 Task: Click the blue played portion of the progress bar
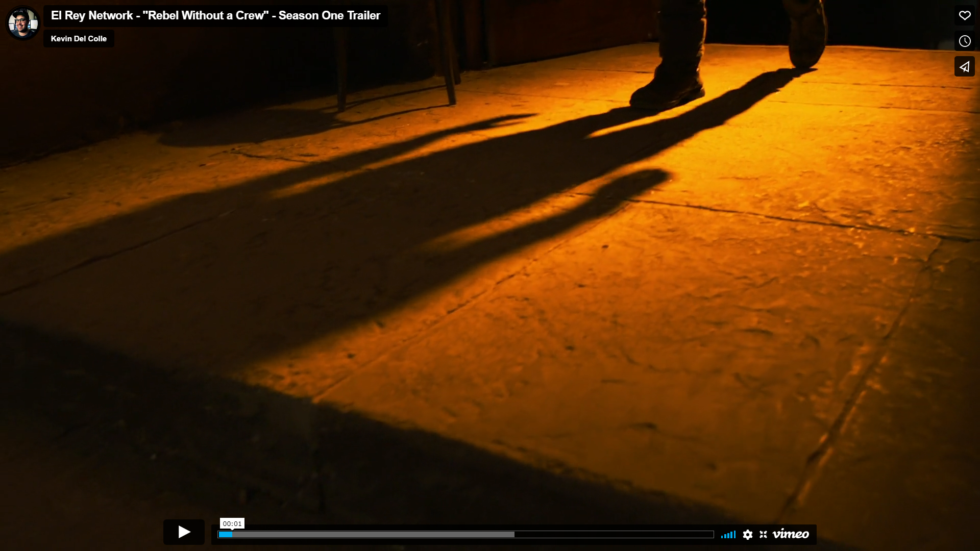pos(225,534)
